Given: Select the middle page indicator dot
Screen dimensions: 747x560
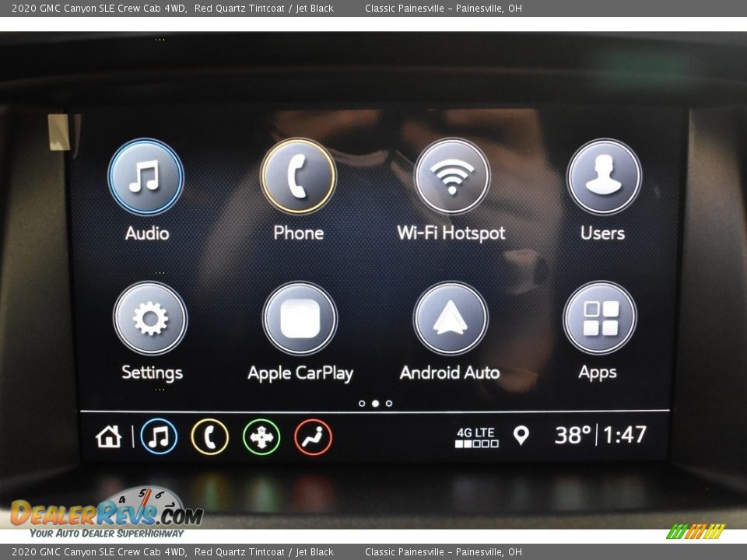Looking at the screenshot, I should (375, 404).
